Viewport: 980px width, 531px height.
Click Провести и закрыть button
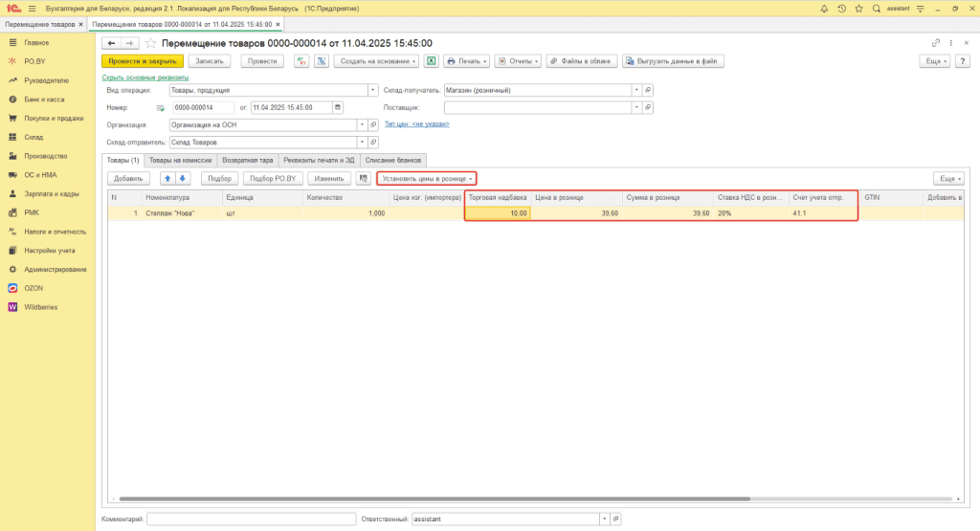point(143,61)
